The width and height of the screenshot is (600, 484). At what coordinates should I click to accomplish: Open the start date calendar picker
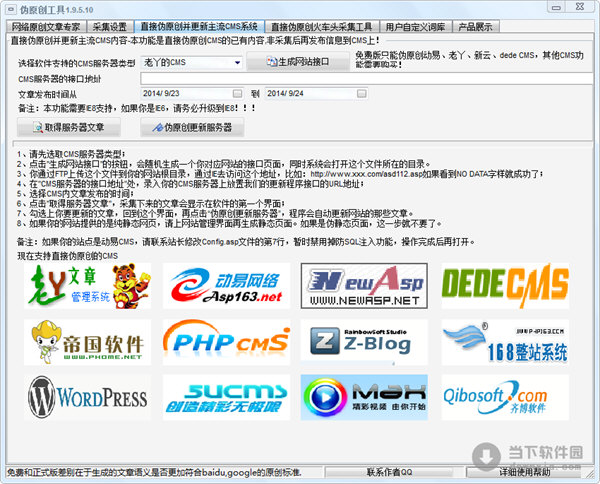coord(238,93)
